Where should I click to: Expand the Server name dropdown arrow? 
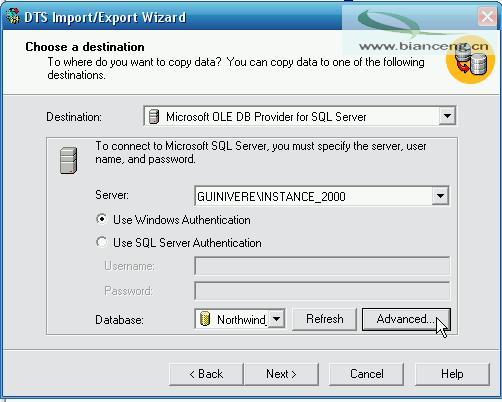tap(440, 196)
